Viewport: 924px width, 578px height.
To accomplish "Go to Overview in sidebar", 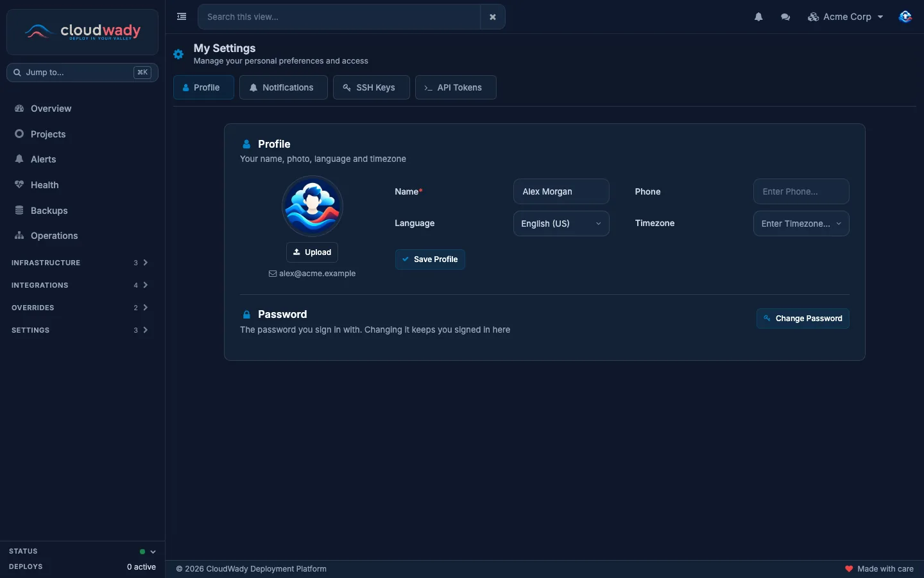I will tap(82, 109).
